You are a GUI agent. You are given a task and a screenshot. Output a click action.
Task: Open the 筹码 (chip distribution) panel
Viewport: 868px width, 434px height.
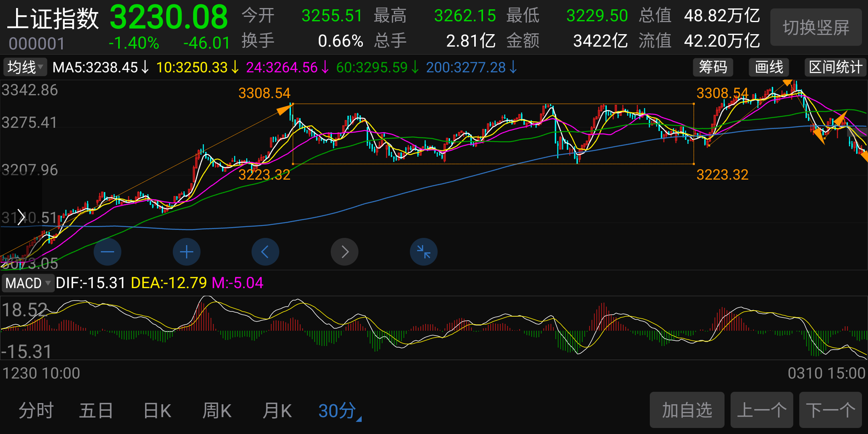pyautogui.click(x=713, y=67)
